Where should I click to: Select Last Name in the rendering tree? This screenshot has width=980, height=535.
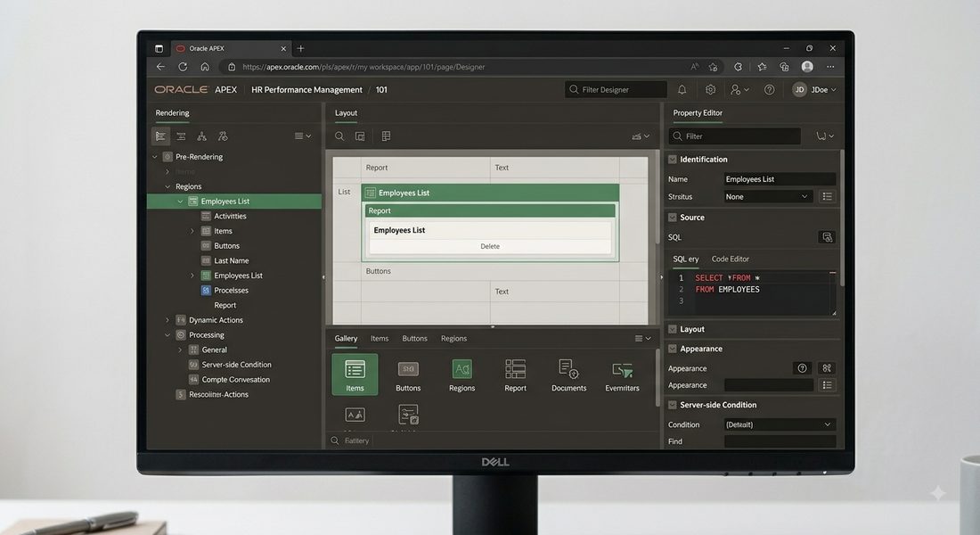pos(232,261)
